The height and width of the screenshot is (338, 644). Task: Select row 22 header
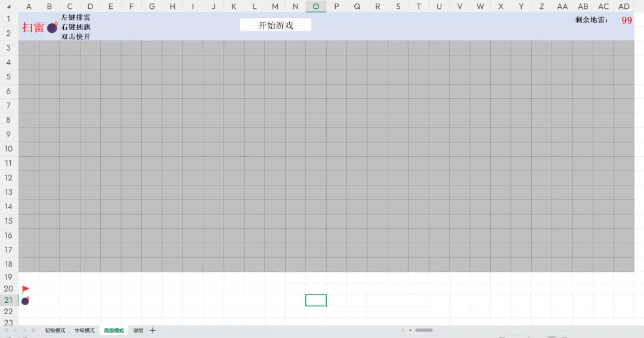click(x=8, y=312)
